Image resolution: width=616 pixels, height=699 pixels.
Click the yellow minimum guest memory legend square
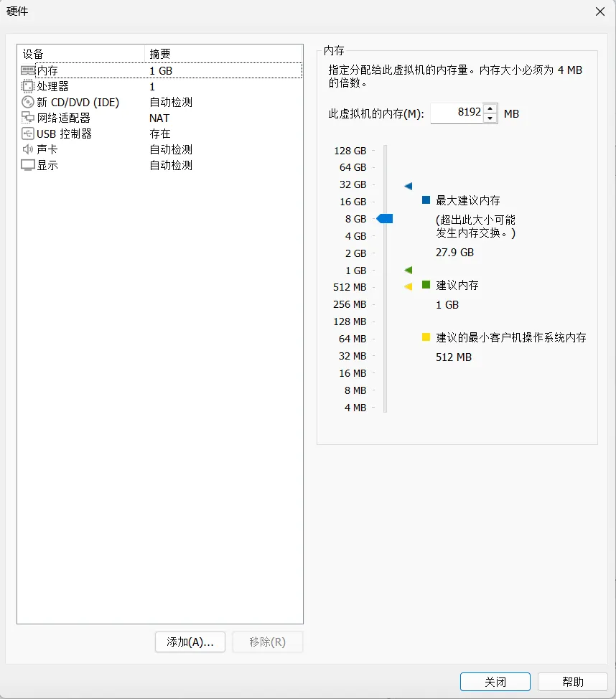426,337
